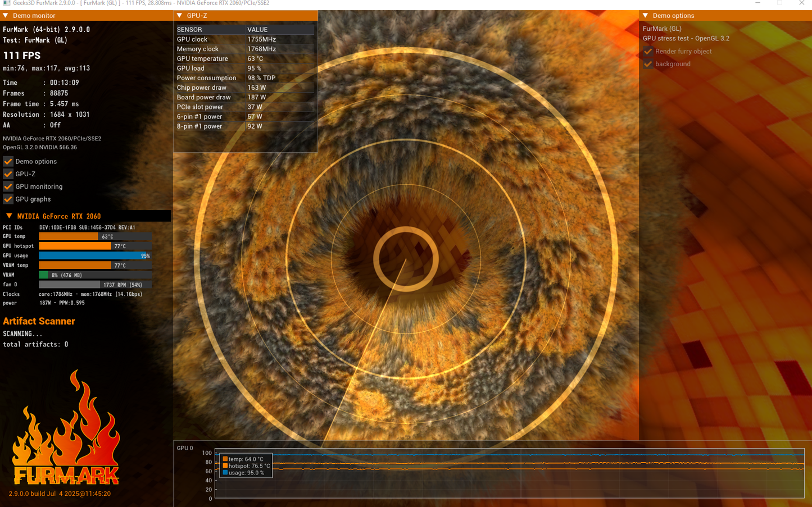Collapse the NVIDIA GeForce RTX 2060 section
The height and width of the screenshot is (507, 812).
coord(9,216)
